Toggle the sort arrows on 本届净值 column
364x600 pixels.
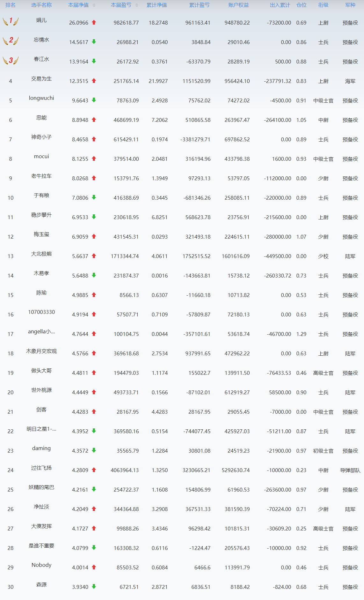[94, 5]
